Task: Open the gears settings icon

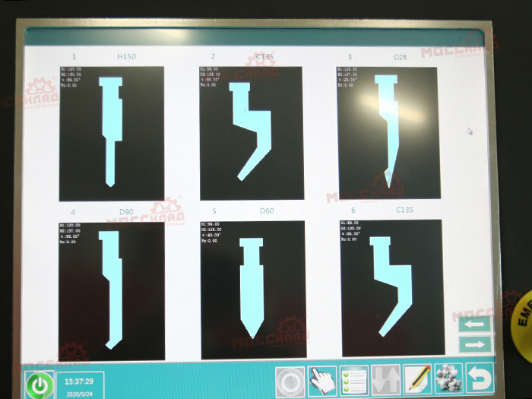Action: 448,378
